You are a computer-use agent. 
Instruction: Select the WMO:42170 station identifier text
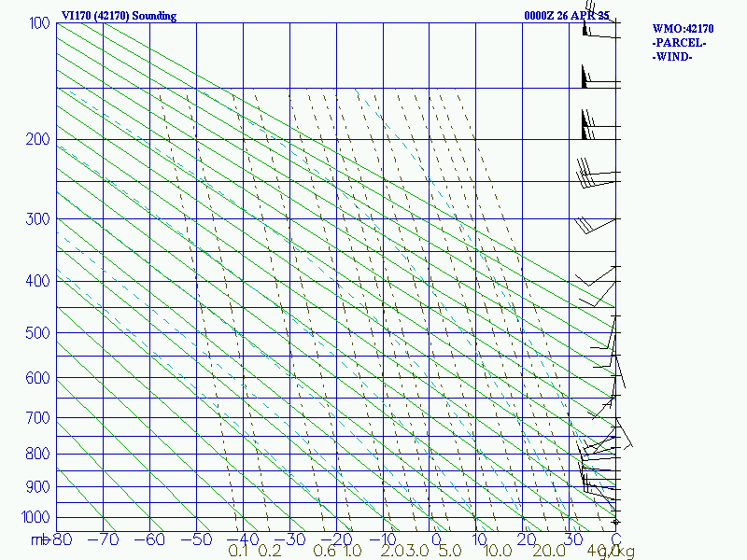(683, 29)
